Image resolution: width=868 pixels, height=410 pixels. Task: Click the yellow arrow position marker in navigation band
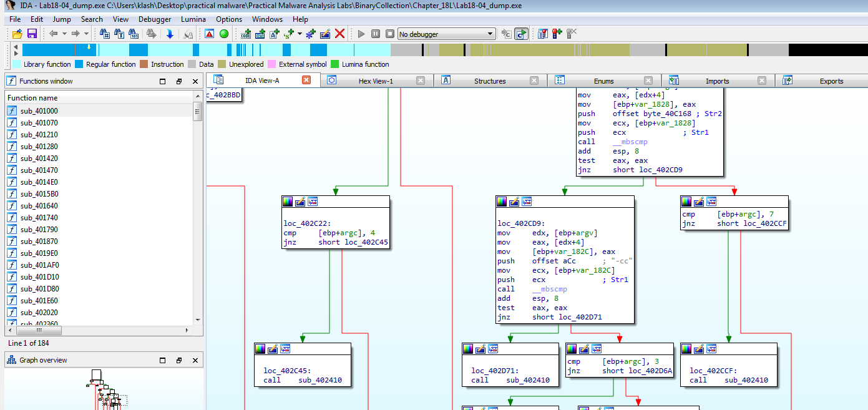[89, 47]
